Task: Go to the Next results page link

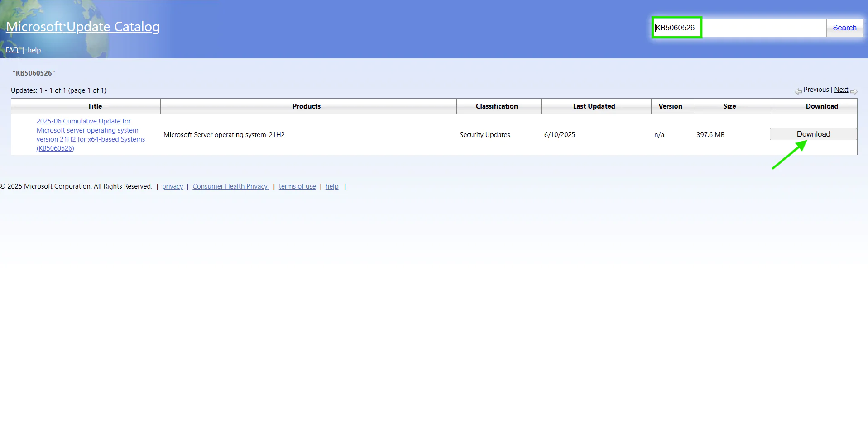Action: 841,90
